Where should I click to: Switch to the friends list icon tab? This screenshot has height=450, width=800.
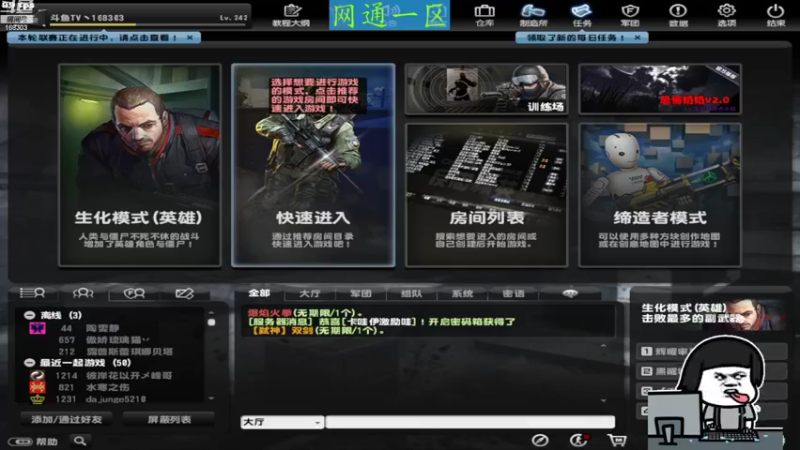32,293
